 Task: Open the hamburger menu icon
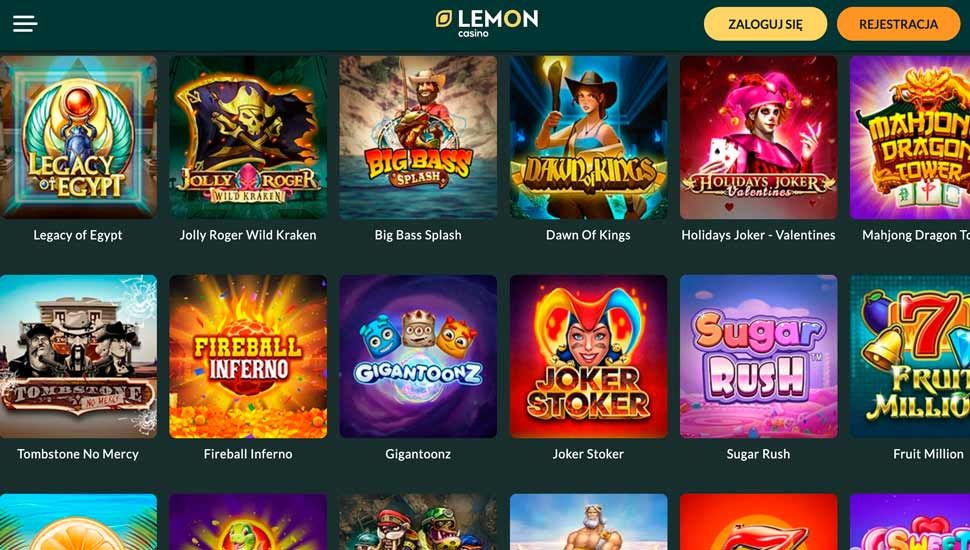(x=25, y=24)
